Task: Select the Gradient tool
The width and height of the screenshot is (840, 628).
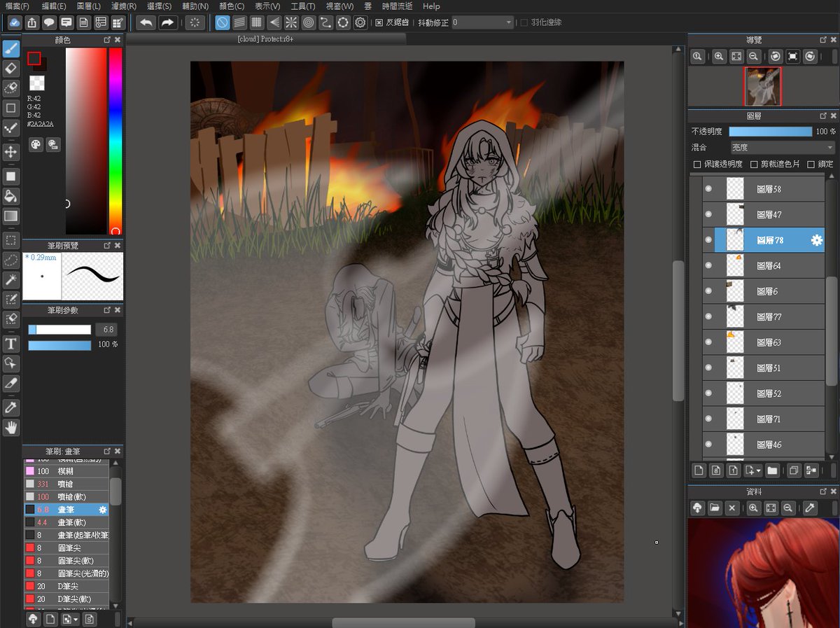Action: pos(10,216)
